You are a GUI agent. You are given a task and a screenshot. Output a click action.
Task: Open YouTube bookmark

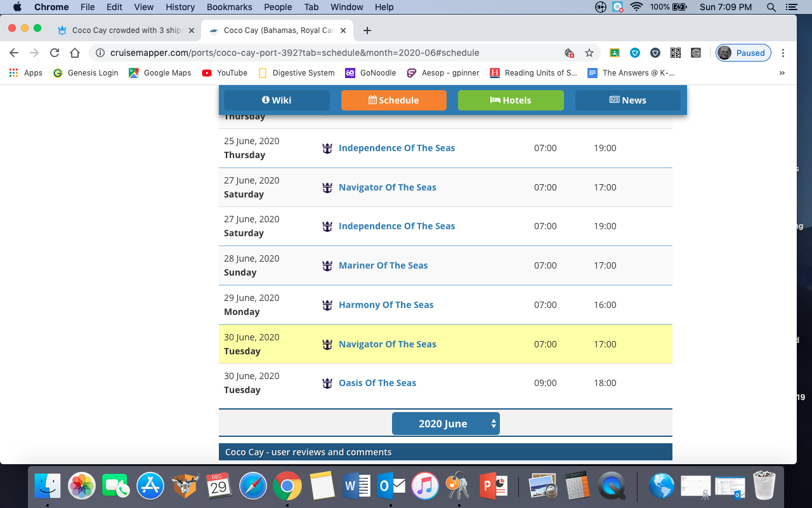[225, 73]
